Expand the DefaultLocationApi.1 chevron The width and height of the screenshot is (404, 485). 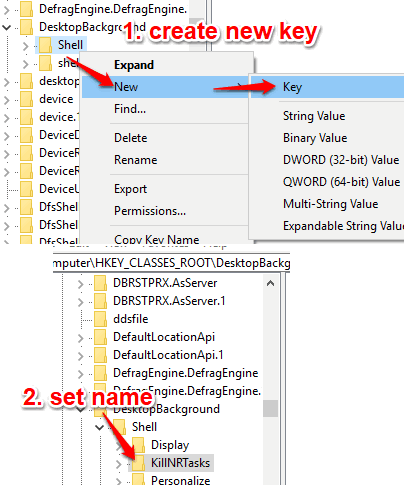pos(80,356)
